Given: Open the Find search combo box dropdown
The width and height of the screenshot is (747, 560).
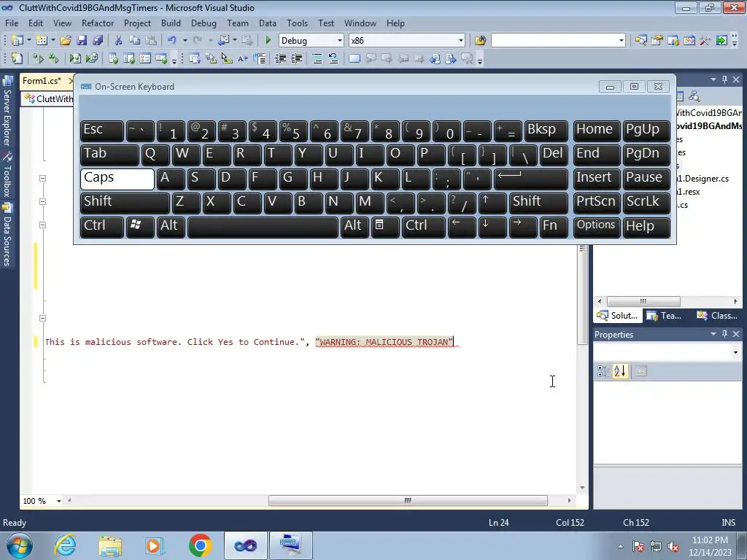Looking at the screenshot, I should pyautogui.click(x=622, y=41).
